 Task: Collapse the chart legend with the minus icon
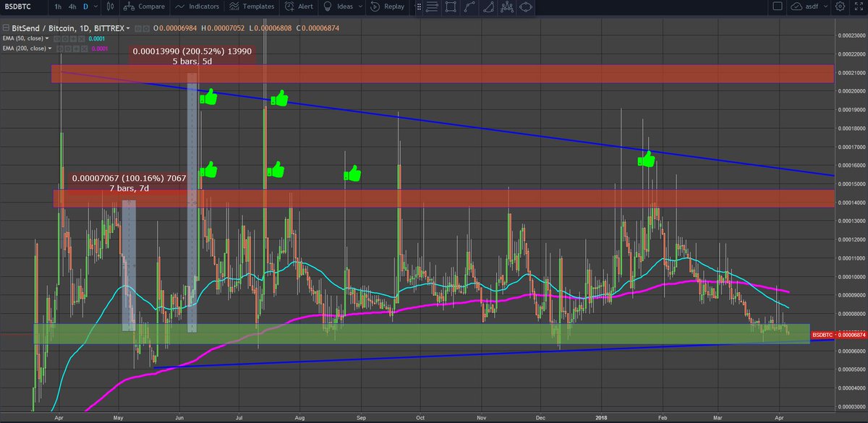pyautogui.click(x=7, y=28)
